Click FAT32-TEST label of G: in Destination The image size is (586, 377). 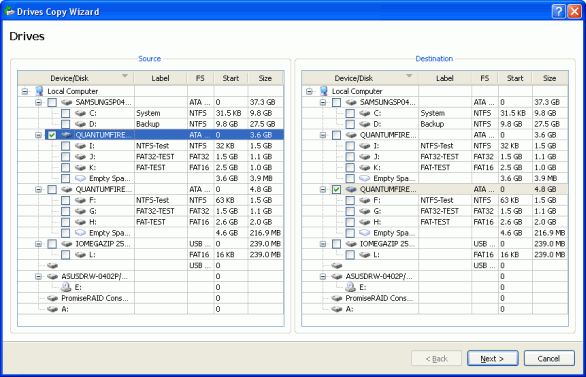point(440,211)
